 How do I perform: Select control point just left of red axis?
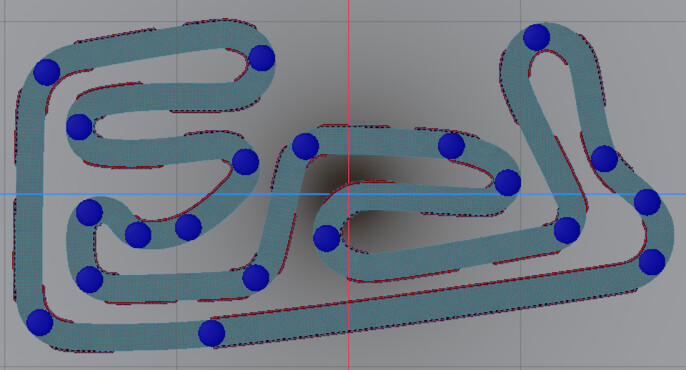click(326, 238)
